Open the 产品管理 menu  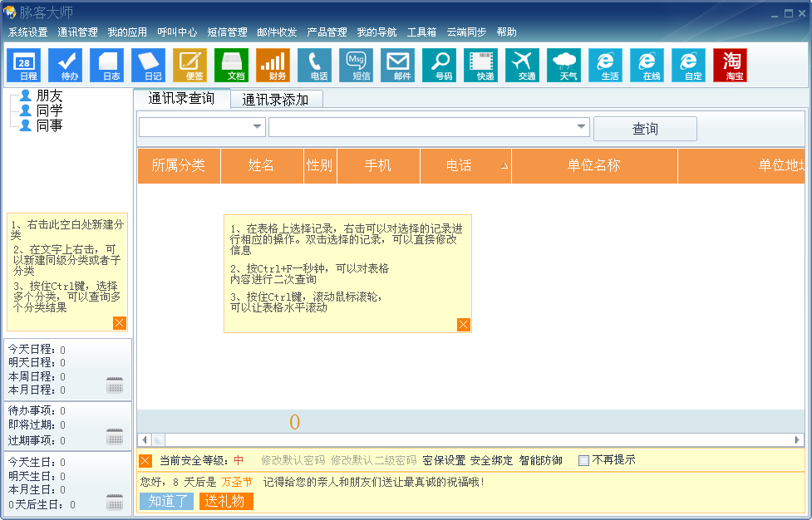coord(327,32)
